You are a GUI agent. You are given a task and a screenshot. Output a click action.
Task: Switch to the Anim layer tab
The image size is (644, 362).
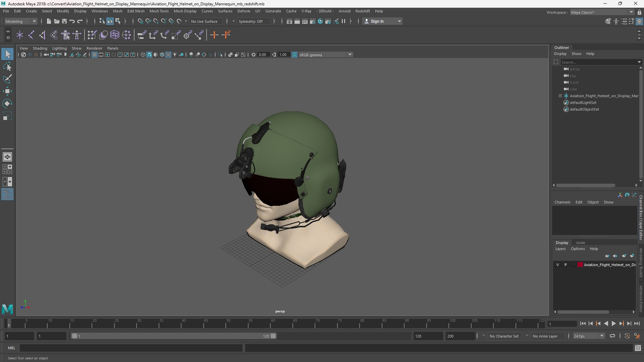coord(580,243)
